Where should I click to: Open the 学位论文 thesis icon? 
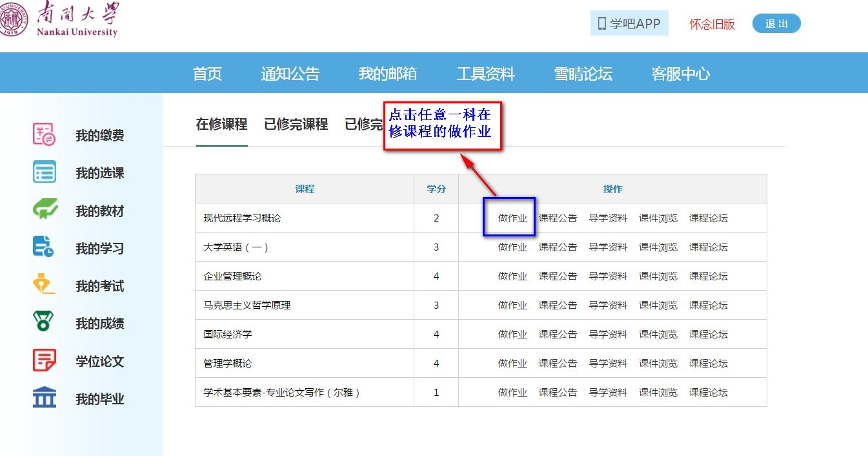(45, 360)
